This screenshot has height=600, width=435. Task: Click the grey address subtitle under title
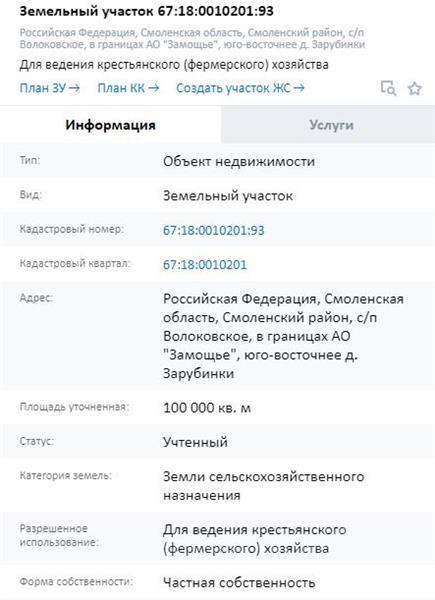pos(192,38)
